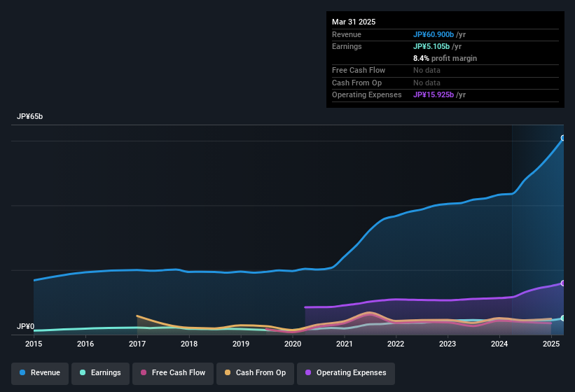Click the JP¥15.925b operating expenses value

click(434, 95)
